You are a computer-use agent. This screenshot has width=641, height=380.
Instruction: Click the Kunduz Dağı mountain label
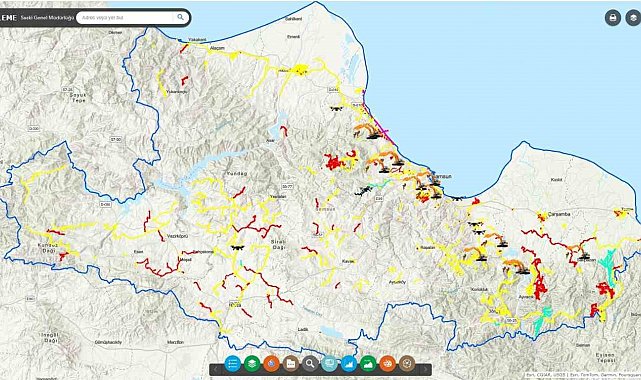tap(49, 248)
